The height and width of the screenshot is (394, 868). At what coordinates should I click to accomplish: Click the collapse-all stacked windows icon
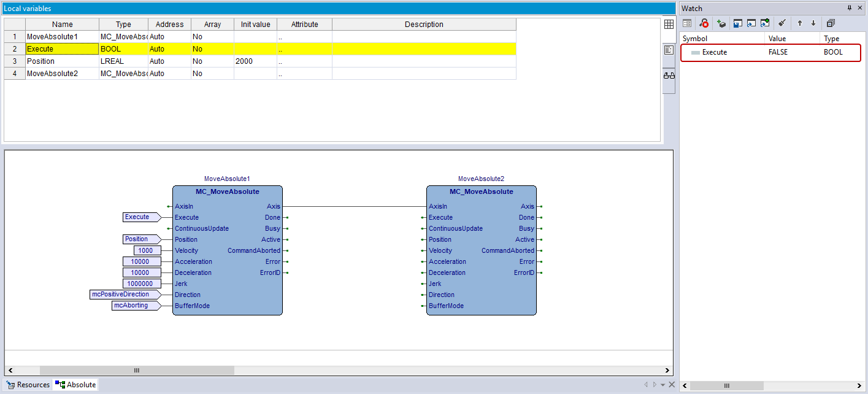[831, 23]
